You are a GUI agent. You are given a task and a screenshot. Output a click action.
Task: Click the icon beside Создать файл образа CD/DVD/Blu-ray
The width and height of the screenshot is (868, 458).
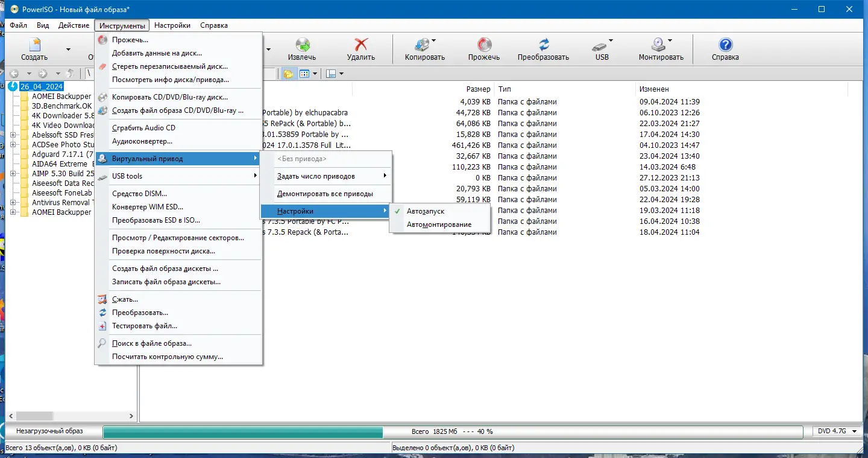pos(102,110)
